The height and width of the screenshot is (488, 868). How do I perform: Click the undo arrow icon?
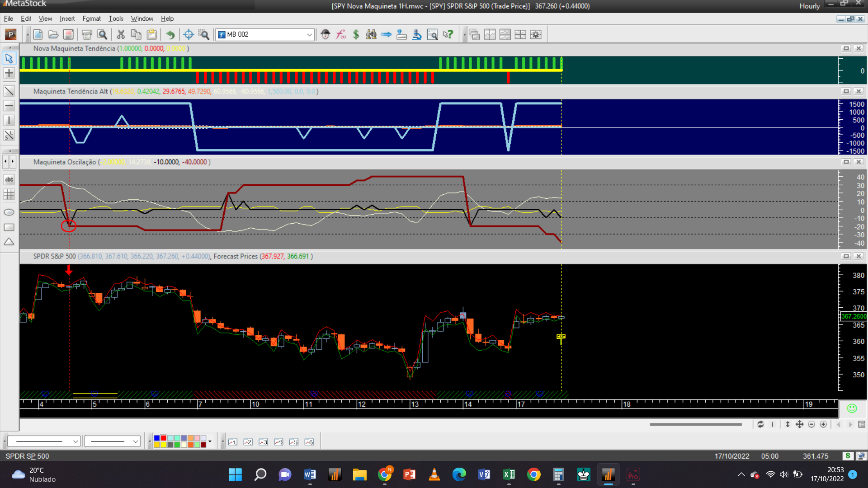pyautogui.click(x=170, y=34)
